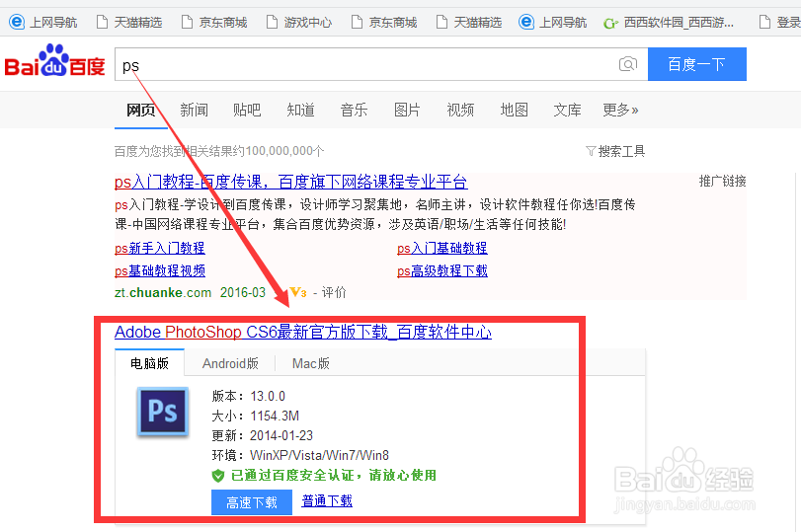Image resolution: width=801 pixels, height=532 pixels.
Task: Click the V3 credibility badge
Action: click(298, 292)
